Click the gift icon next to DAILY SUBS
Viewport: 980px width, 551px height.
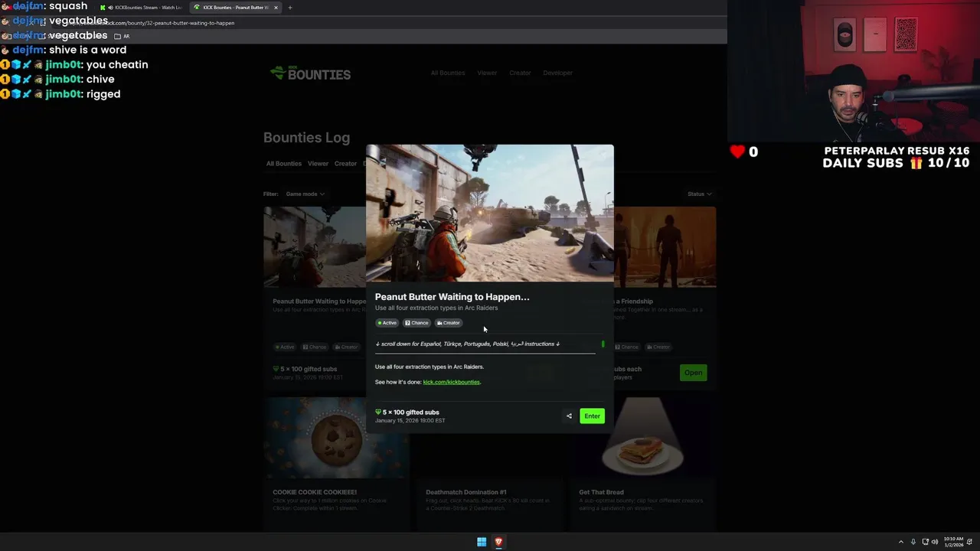[916, 163]
